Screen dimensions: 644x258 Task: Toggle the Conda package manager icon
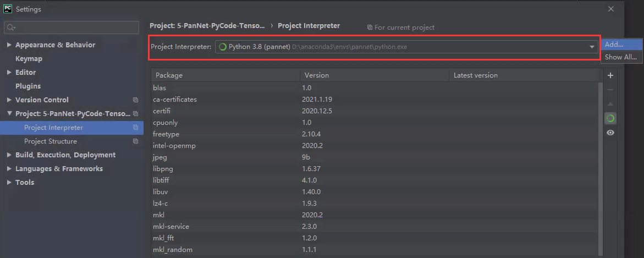point(610,118)
